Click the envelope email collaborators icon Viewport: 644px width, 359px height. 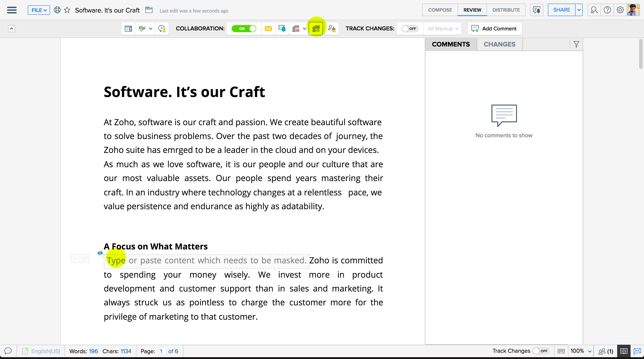(x=268, y=29)
